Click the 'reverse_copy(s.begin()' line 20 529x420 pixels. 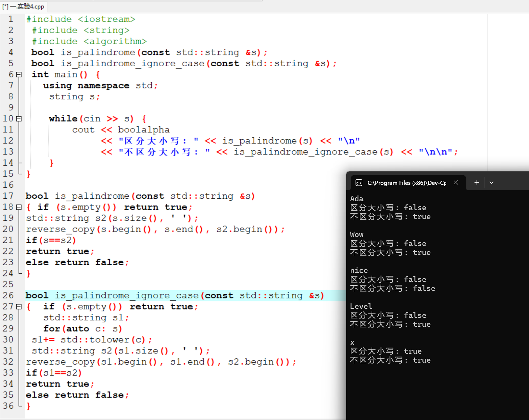click(x=155, y=229)
